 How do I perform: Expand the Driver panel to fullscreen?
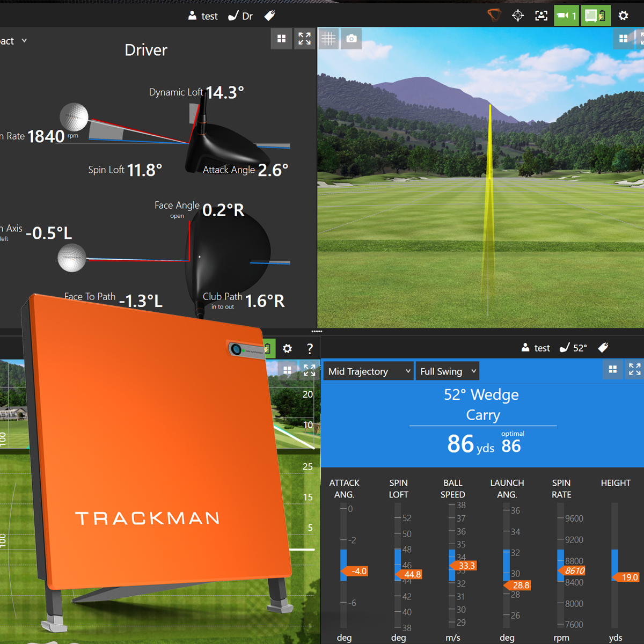304,39
